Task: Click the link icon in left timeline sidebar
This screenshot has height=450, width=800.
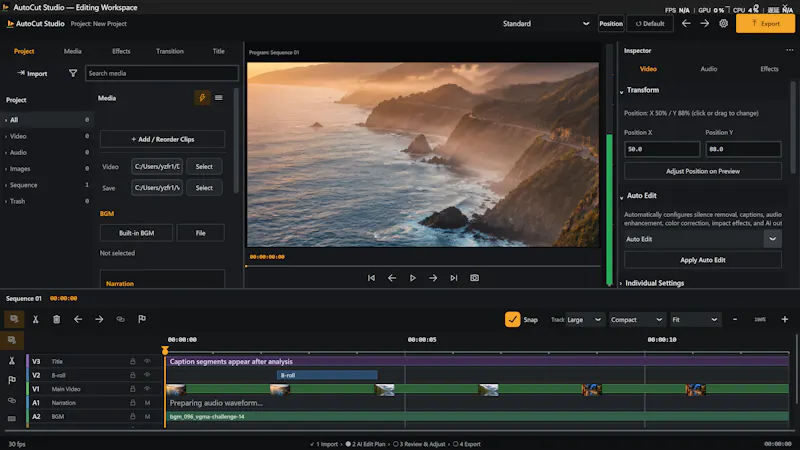Action: [12, 401]
